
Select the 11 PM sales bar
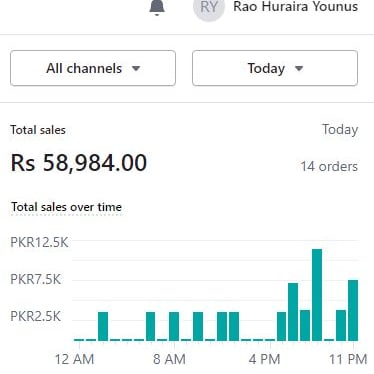(x=353, y=310)
